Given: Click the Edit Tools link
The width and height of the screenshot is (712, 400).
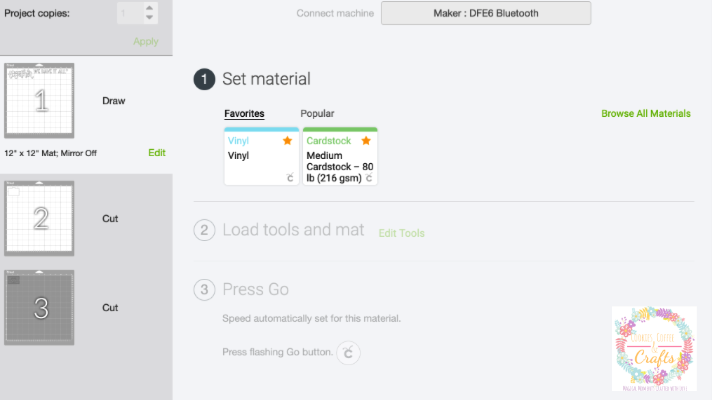Looking at the screenshot, I should [401, 233].
